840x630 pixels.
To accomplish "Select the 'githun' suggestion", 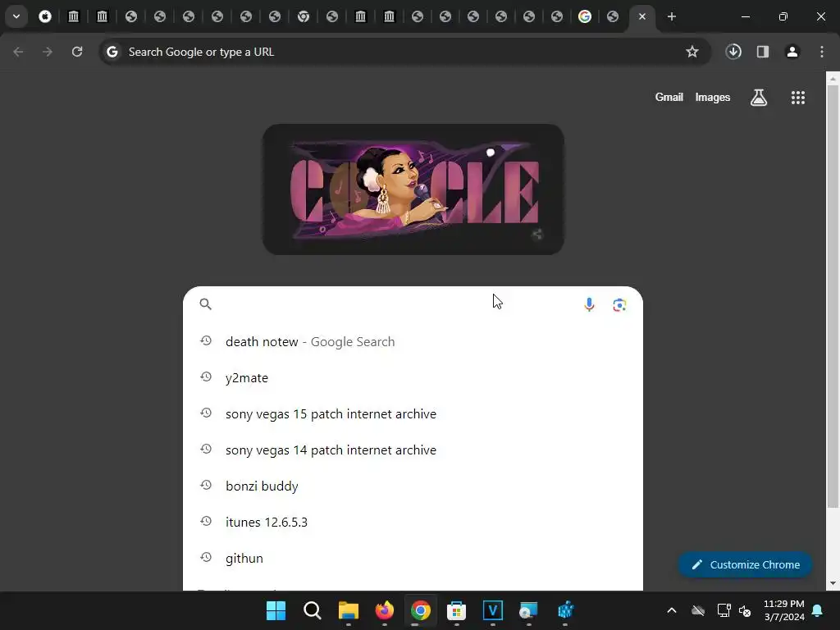I will pyautogui.click(x=413, y=558).
